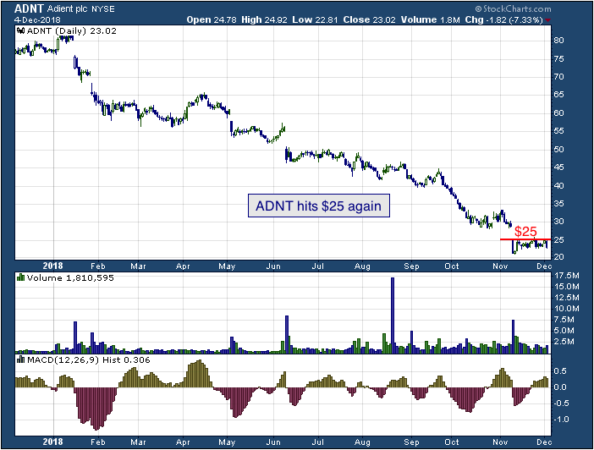Viewport: 594px width, 450px height.
Task: Click the 0.0 MACD axis label
Action: [x=560, y=387]
